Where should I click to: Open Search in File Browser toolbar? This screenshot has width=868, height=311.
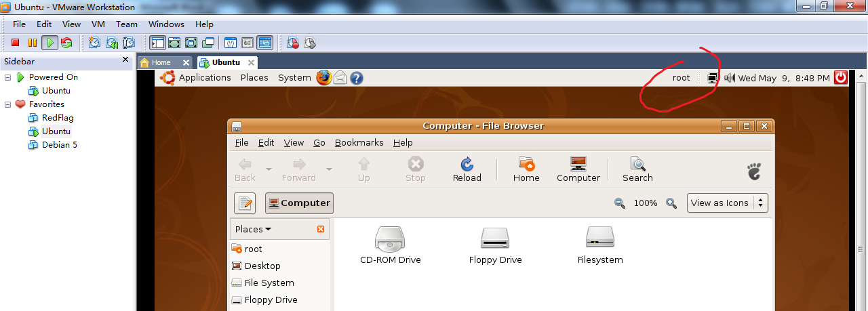637,170
